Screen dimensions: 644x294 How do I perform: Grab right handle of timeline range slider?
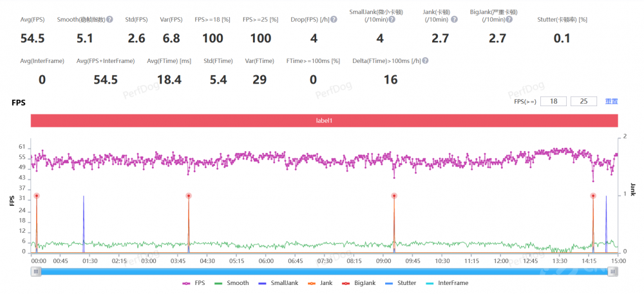pyautogui.click(x=613, y=271)
